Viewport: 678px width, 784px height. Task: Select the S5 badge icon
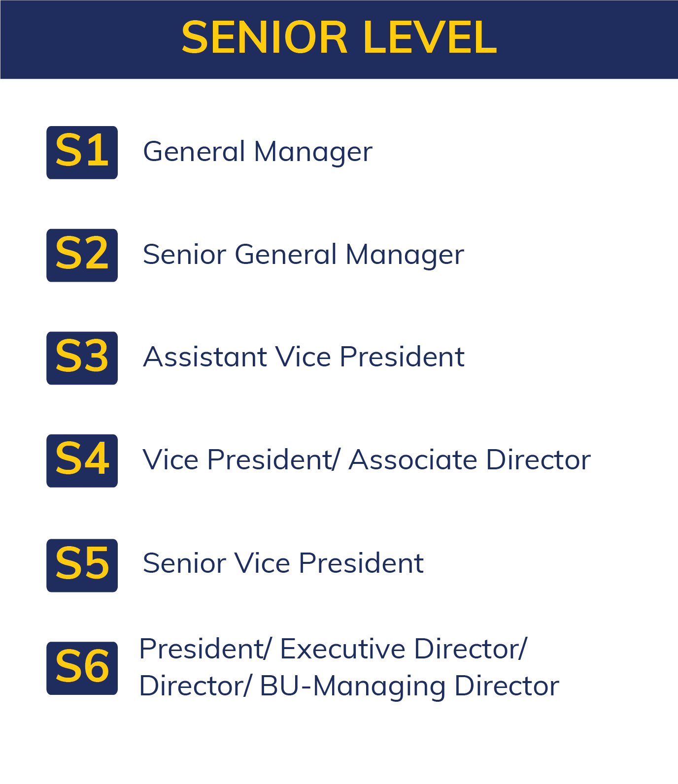point(82,565)
